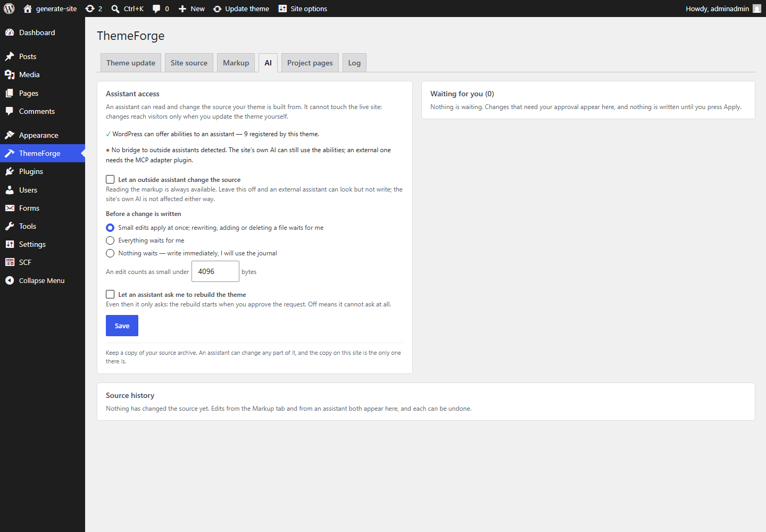Image resolution: width=766 pixels, height=532 pixels.
Task: Click the Ctrl+K search magnifier icon
Action: [115, 9]
